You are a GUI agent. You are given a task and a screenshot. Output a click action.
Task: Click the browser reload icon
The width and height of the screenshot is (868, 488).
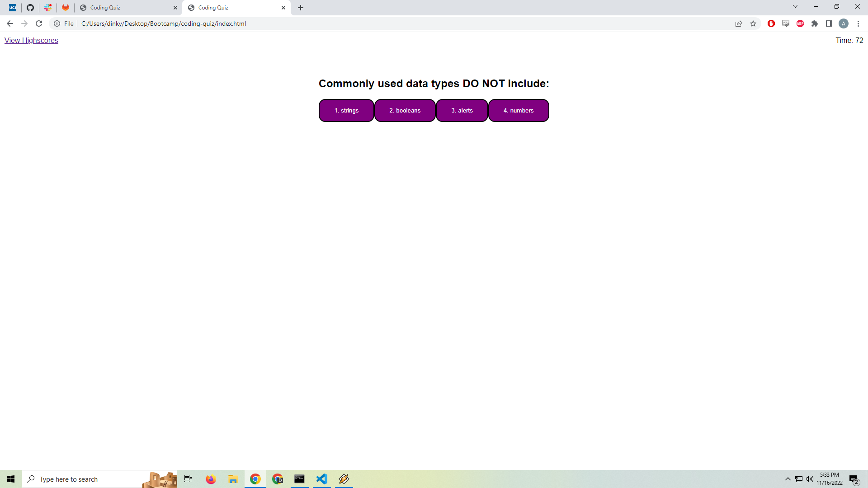point(39,23)
